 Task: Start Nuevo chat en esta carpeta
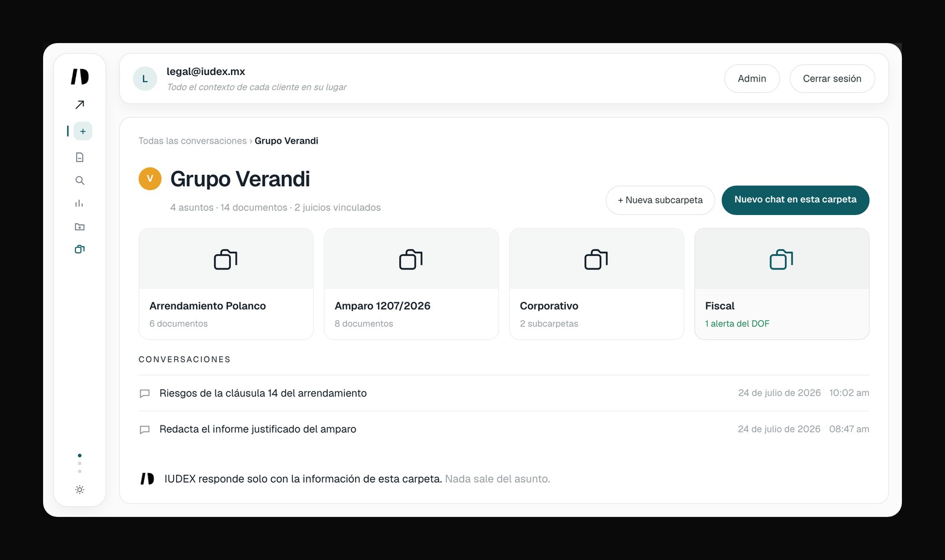pos(796,200)
